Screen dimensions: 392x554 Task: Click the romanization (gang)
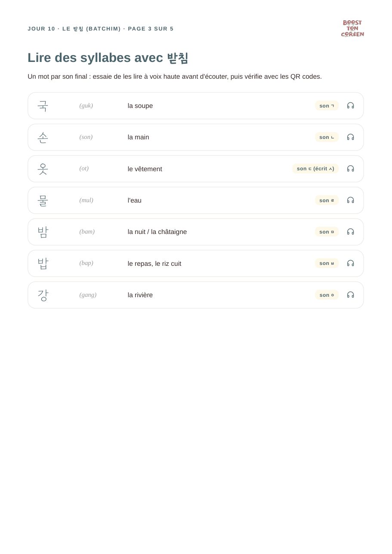88,295
